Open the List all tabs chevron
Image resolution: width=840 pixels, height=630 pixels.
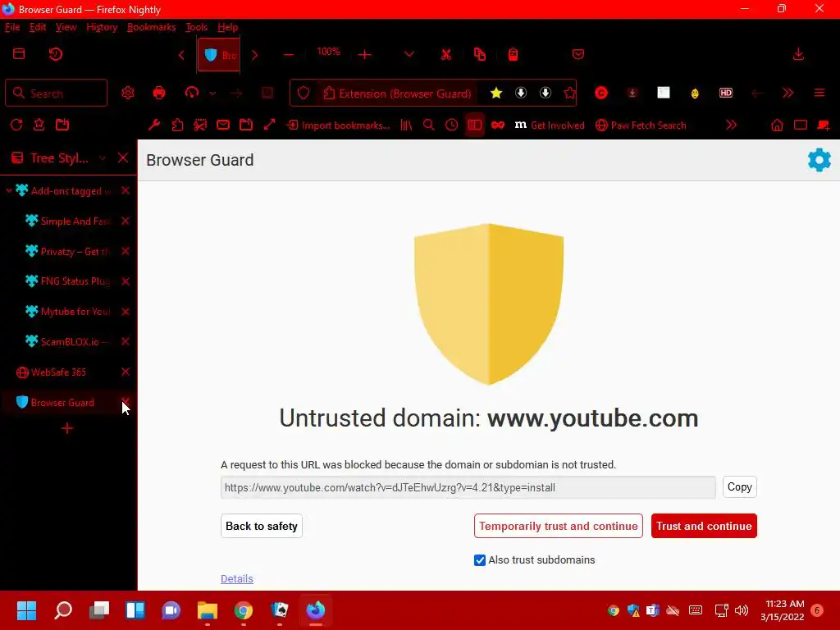point(409,54)
